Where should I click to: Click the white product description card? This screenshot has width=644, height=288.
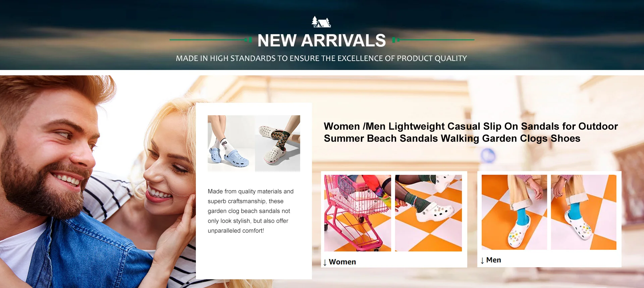(254, 191)
